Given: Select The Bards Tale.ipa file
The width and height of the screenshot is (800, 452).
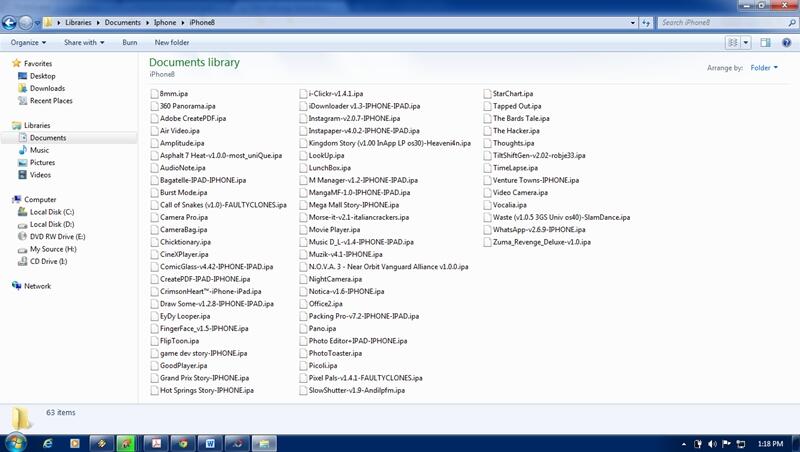Looking at the screenshot, I should 521,118.
